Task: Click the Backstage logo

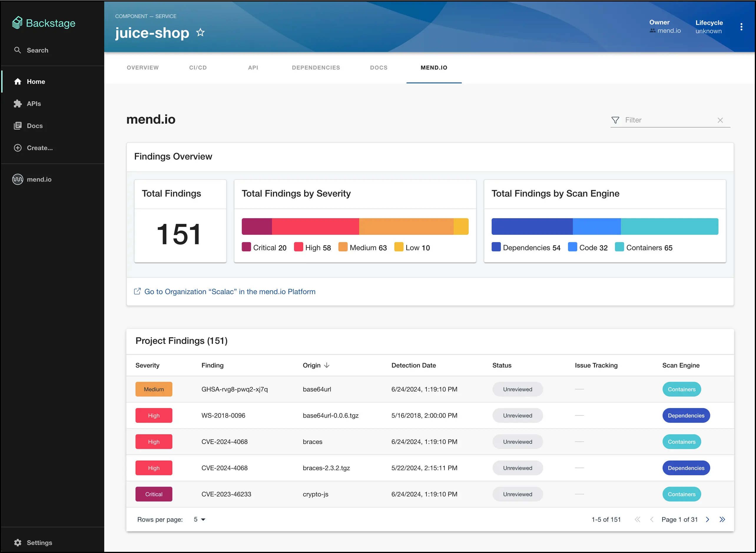Action: click(44, 23)
